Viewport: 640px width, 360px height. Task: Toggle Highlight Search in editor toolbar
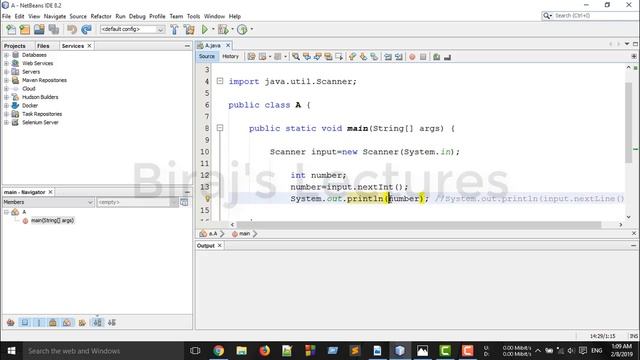(x=329, y=57)
